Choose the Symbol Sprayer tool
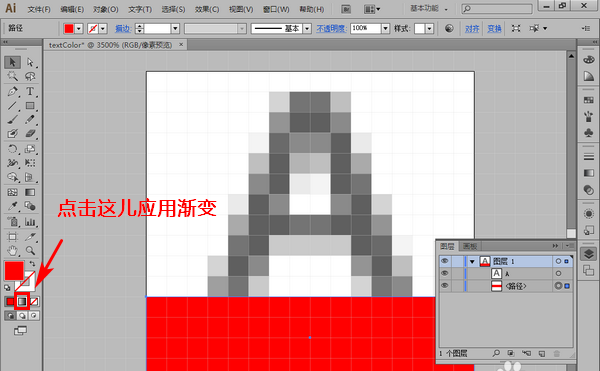This screenshot has width=600, height=371. click(12, 221)
